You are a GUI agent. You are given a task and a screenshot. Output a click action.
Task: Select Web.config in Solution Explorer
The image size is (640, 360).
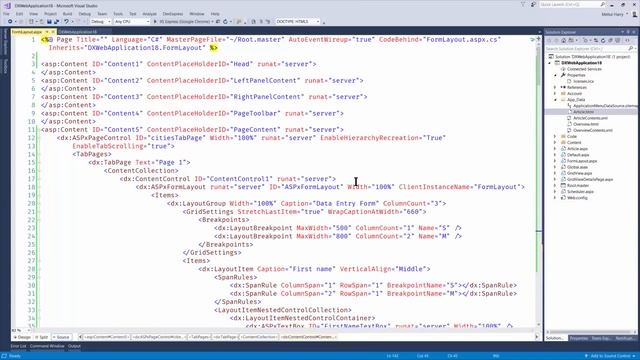pos(577,198)
